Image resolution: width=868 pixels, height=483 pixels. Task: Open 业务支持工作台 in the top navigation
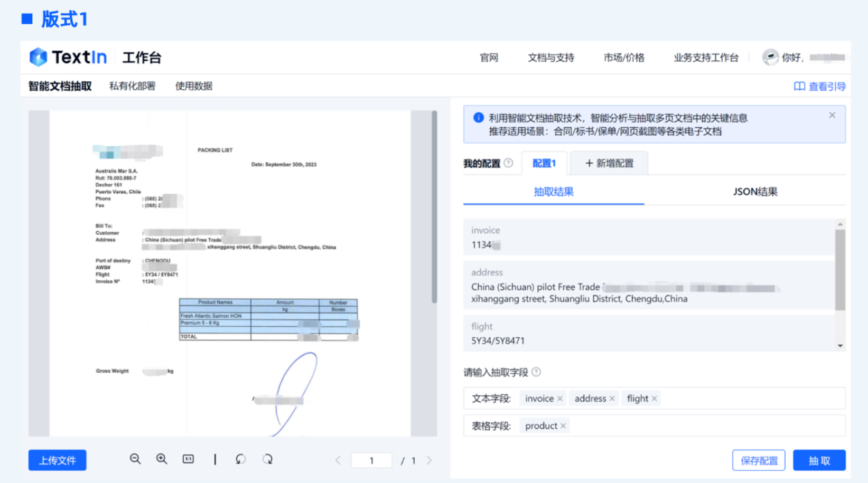pos(706,58)
